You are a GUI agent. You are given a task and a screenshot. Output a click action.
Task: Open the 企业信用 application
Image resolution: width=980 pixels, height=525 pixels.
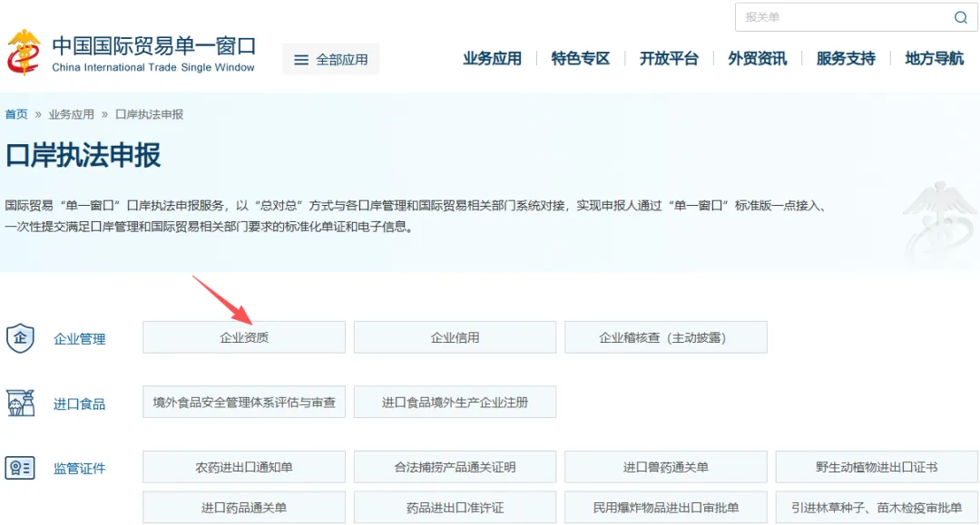[455, 337]
